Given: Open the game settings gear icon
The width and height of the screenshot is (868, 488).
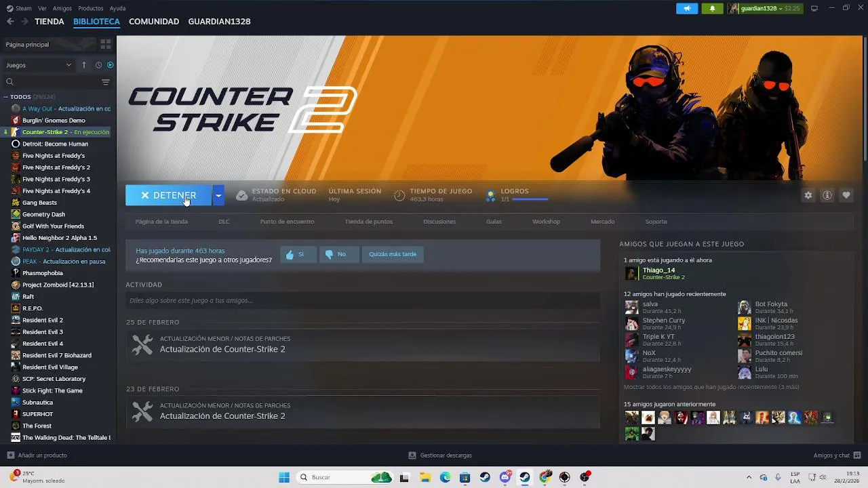Looking at the screenshot, I should [x=808, y=195].
